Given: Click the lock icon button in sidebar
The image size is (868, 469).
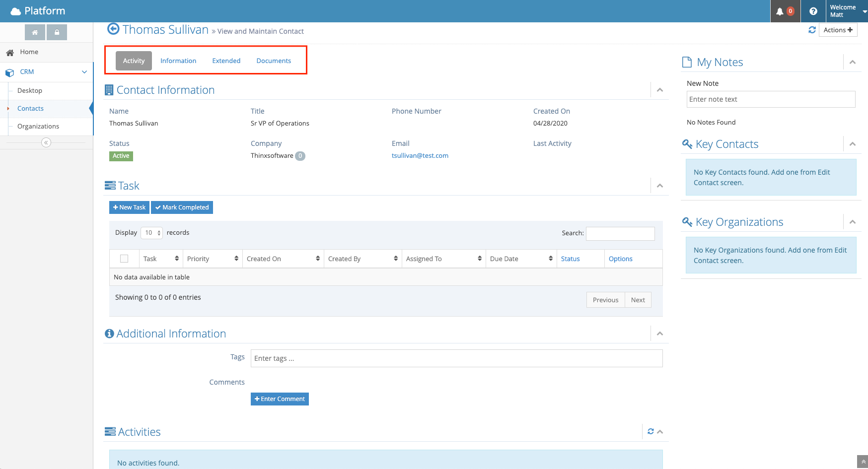Looking at the screenshot, I should 57,32.
